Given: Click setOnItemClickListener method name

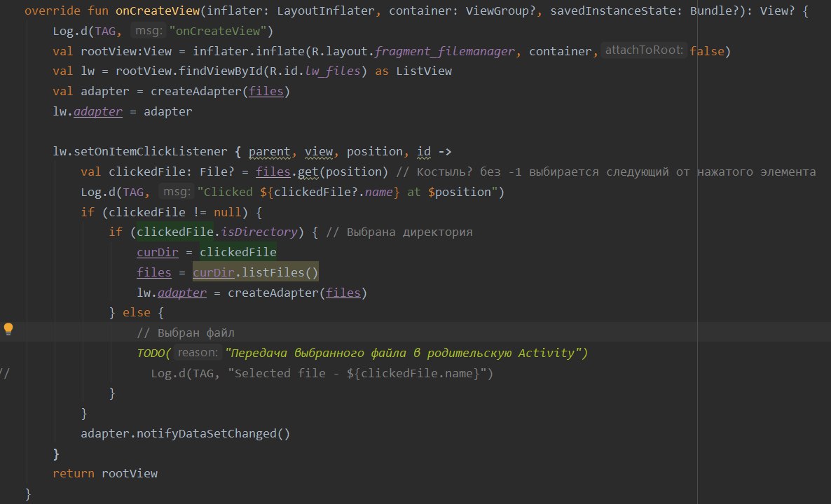Looking at the screenshot, I should (150, 152).
